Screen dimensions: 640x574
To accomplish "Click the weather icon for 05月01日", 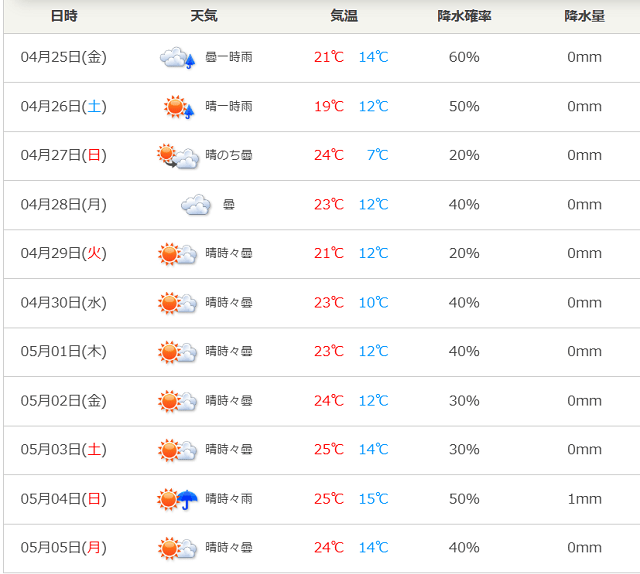I will pyautogui.click(x=178, y=352).
